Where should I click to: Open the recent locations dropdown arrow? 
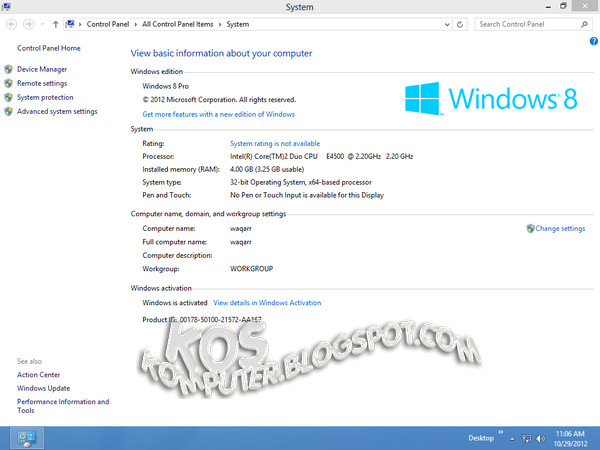pyautogui.click(x=42, y=24)
